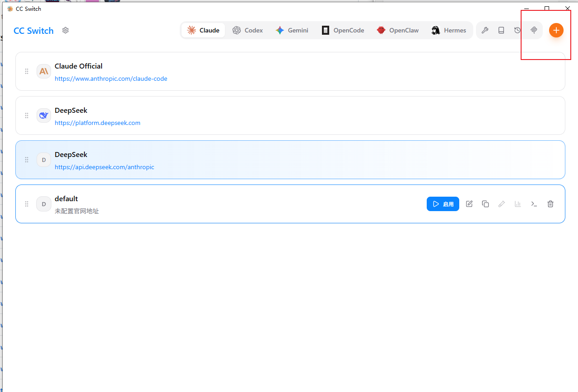This screenshot has height=392, width=578.
Task: Minimize the CC Switch window
Action: point(526,8)
